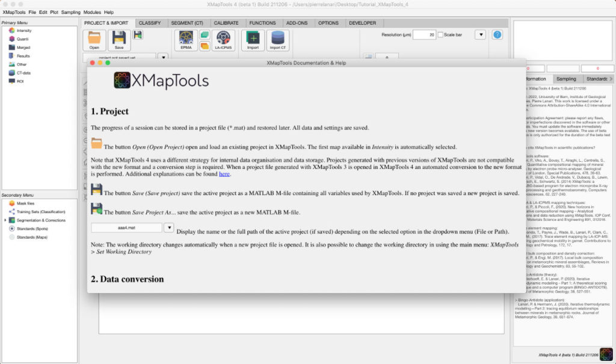Screen dimensions: 616x364
Task: Open the LA-ICPMS converter icon
Action: pos(223,40)
